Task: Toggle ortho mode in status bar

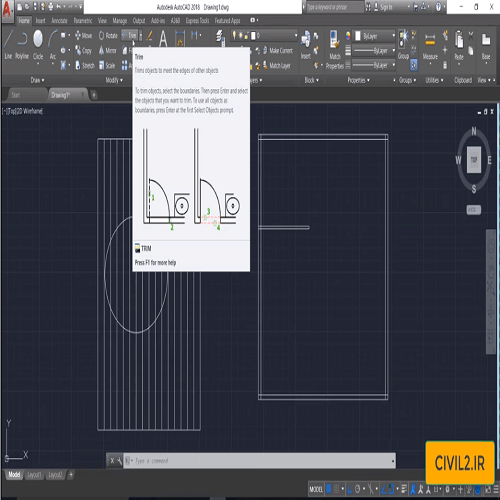Action: click(349, 489)
